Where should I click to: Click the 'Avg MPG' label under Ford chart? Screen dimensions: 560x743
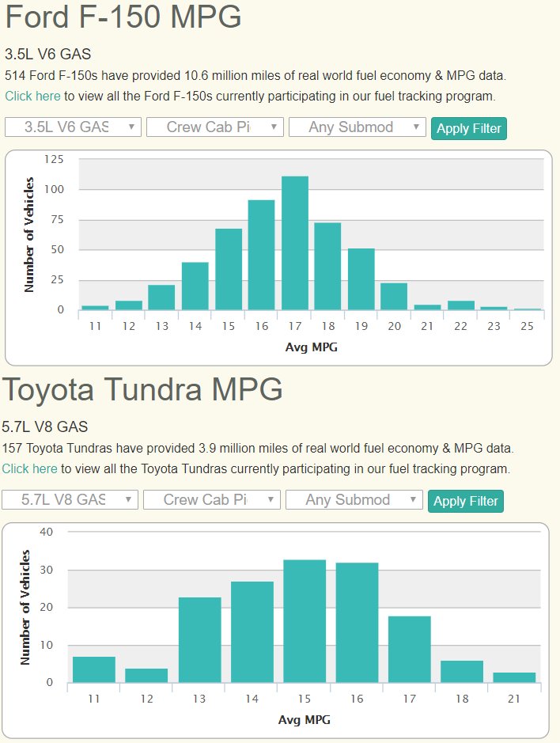click(312, 347)
